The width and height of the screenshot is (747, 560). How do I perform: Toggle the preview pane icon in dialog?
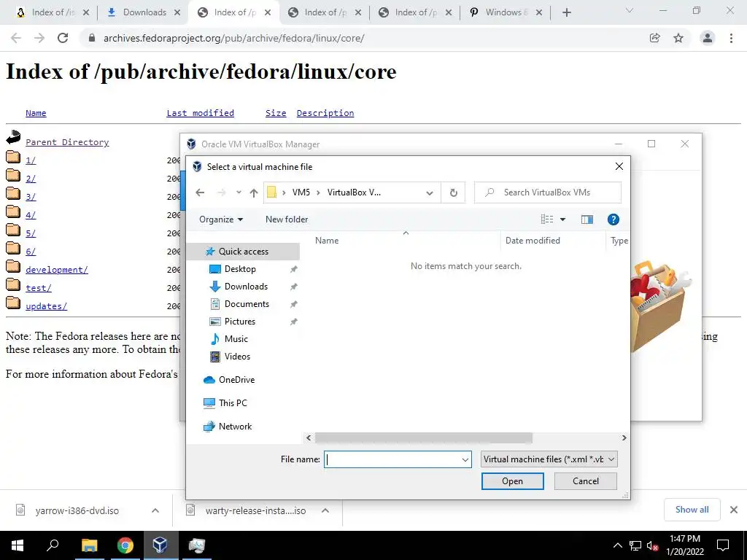[x=587, y=219]
